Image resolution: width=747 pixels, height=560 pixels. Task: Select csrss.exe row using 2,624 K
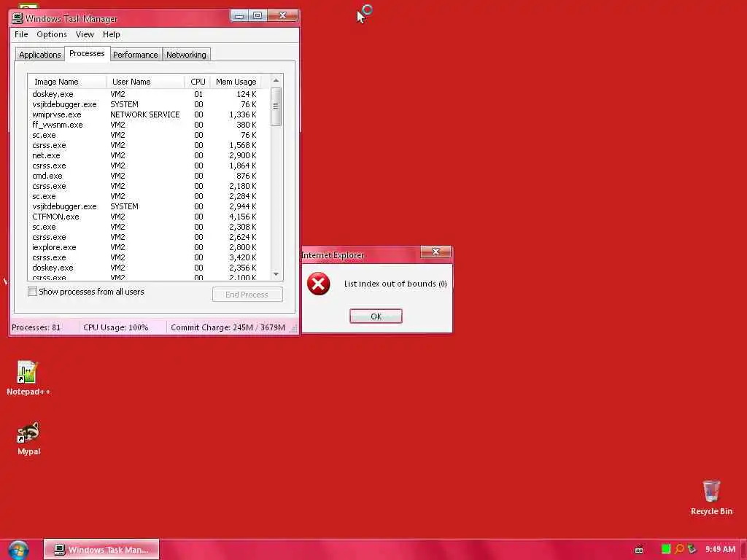click(x=144, y=237)
